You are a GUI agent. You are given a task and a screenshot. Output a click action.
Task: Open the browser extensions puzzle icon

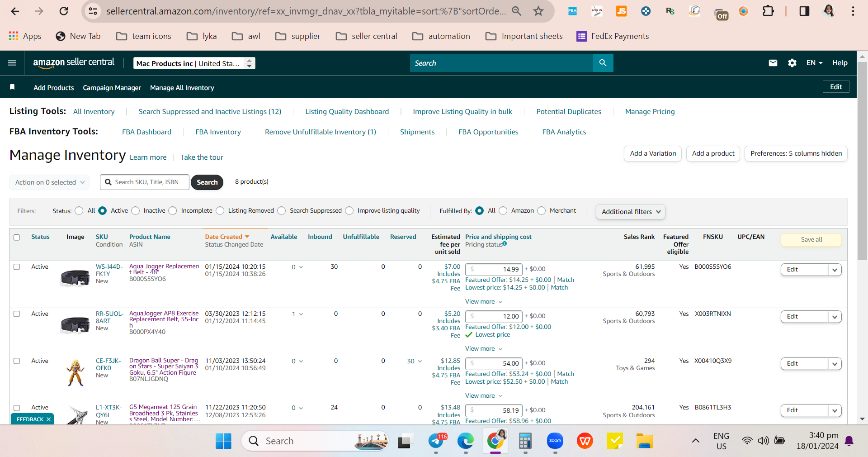[x=768, y=11]
